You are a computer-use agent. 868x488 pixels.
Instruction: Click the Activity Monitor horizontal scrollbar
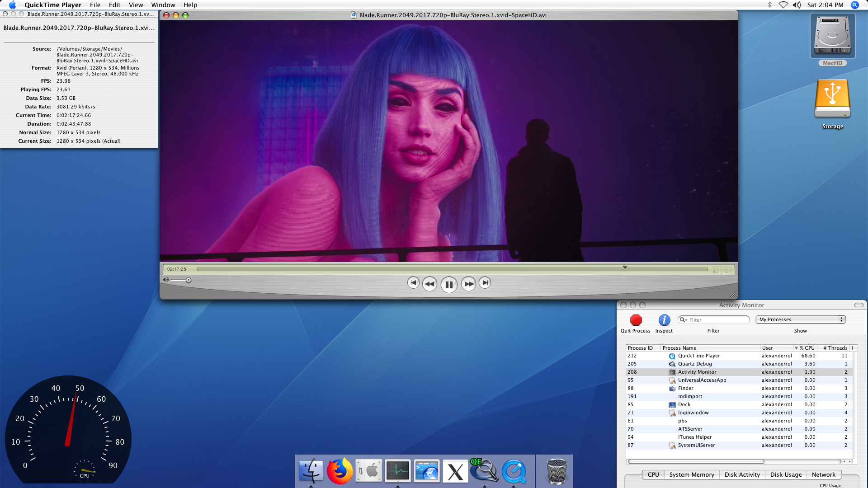(696, 461)
